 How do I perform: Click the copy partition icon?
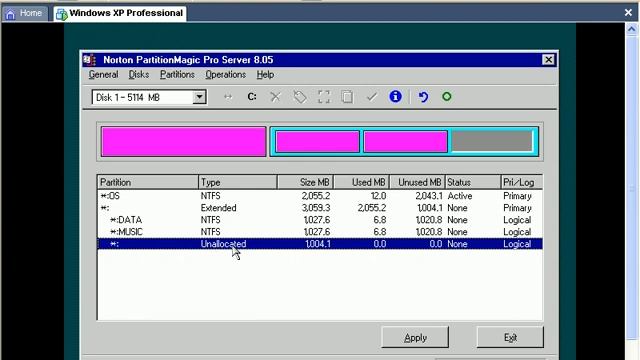click(347, 97)
